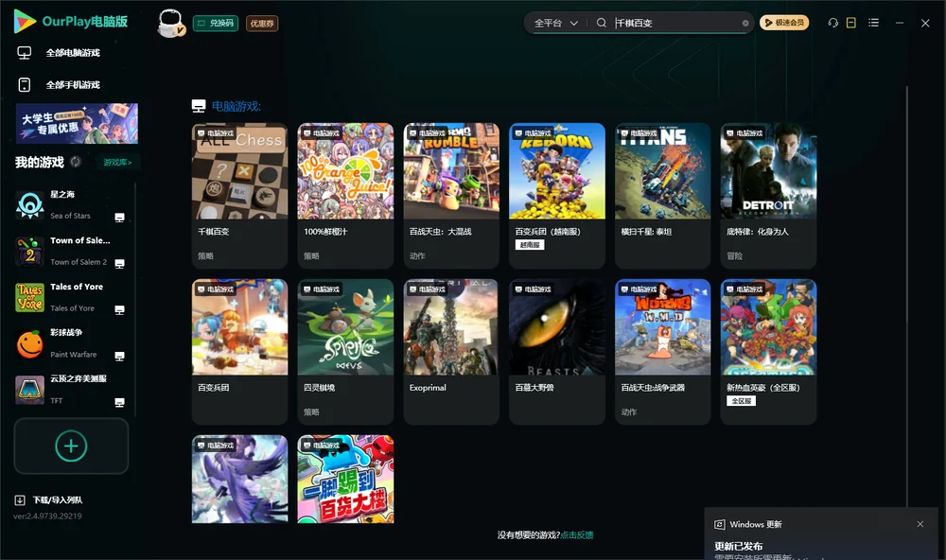The width and height of the screenshot is (946, 560).
Task: Click the 电脑游戏 badge on the Detroit card
Action: point(744,132)
